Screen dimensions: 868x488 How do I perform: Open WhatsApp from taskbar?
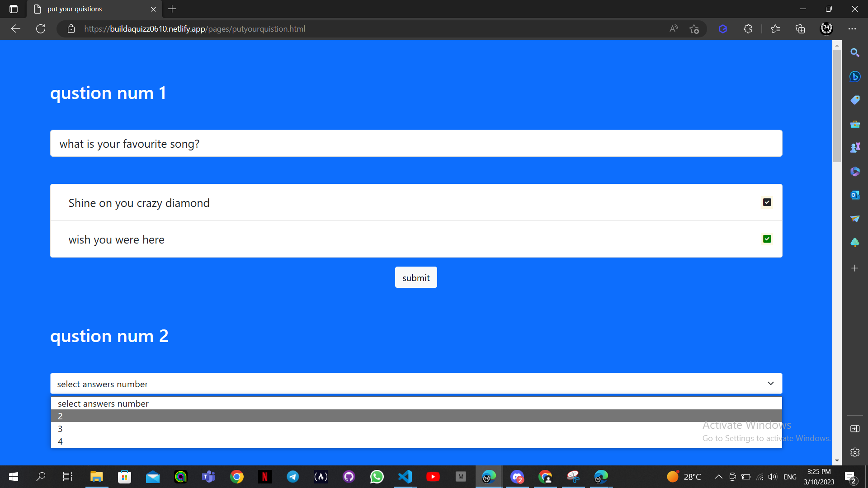377,477
